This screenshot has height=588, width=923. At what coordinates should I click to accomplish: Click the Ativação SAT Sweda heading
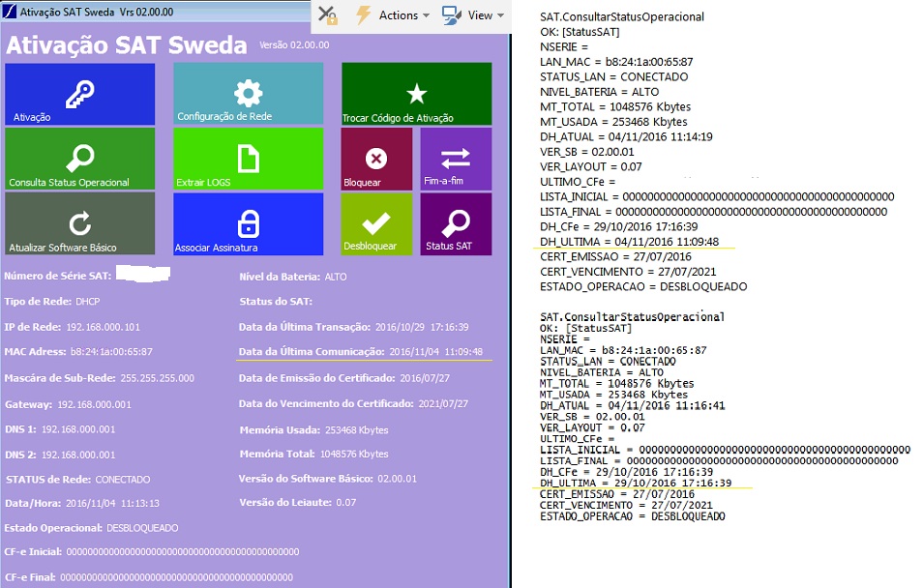tap(127, 45)
